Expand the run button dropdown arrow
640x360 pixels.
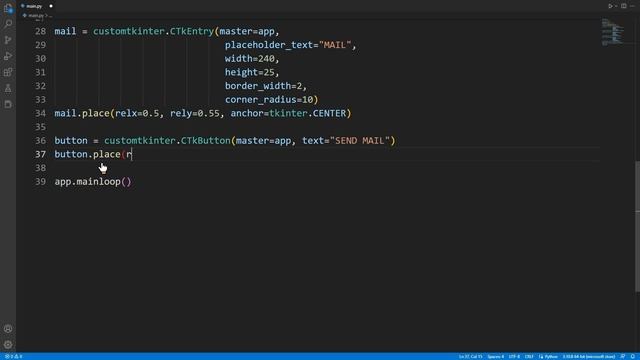[616, 6]
